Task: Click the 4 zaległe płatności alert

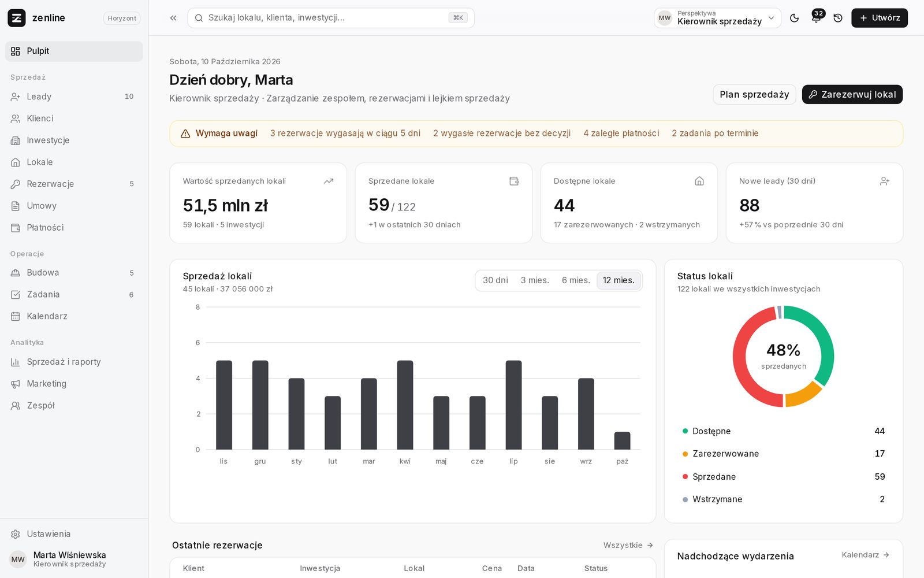Action: coord(621,134)
